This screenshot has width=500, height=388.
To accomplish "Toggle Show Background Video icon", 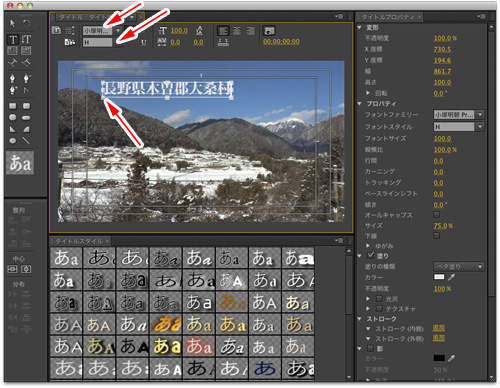I will point(269,31).
